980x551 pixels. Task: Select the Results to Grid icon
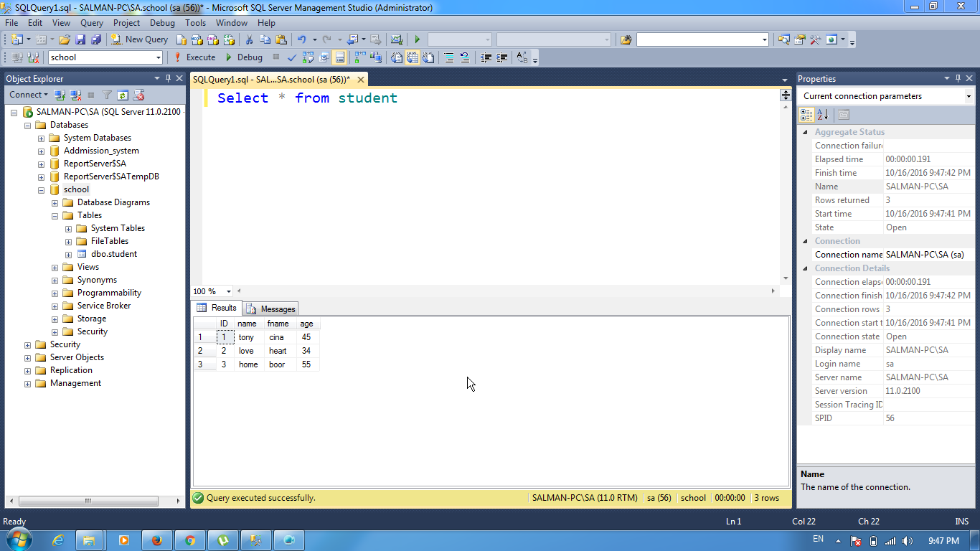[413, 57]
